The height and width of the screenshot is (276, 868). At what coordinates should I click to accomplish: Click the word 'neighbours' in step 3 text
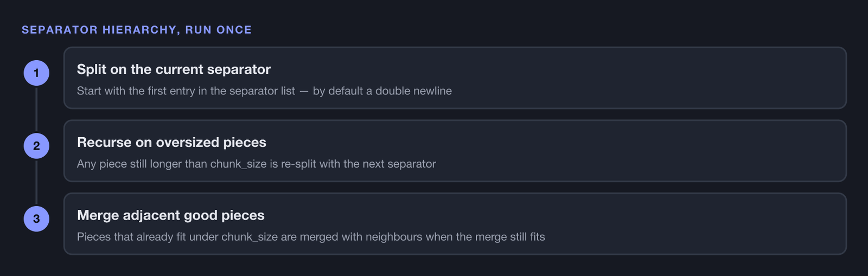[x=394, y=236]
